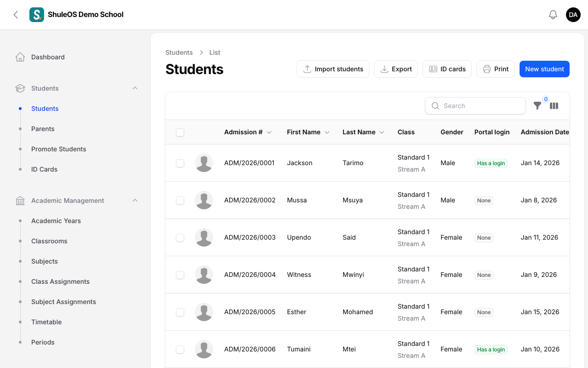Open Promote Students in the sidebar
588x368 pixels.
point(59,149)
